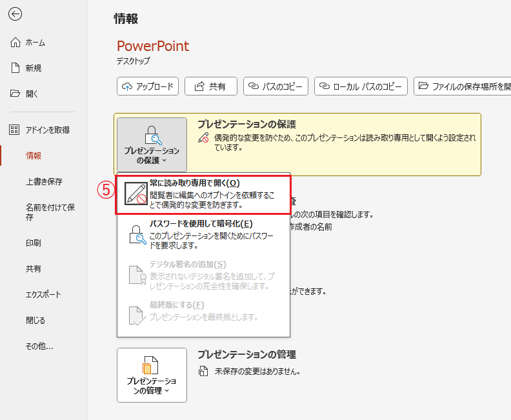Viewport: 511px width, 420px height.
Task: Click the lock and key protect icon
Action: coord(153,135)
